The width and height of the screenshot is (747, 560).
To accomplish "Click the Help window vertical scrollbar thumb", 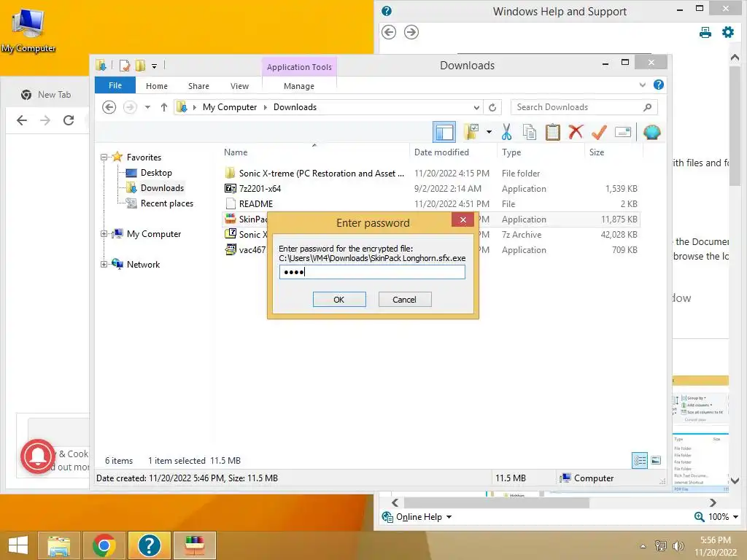I will [x=735, y=127].
